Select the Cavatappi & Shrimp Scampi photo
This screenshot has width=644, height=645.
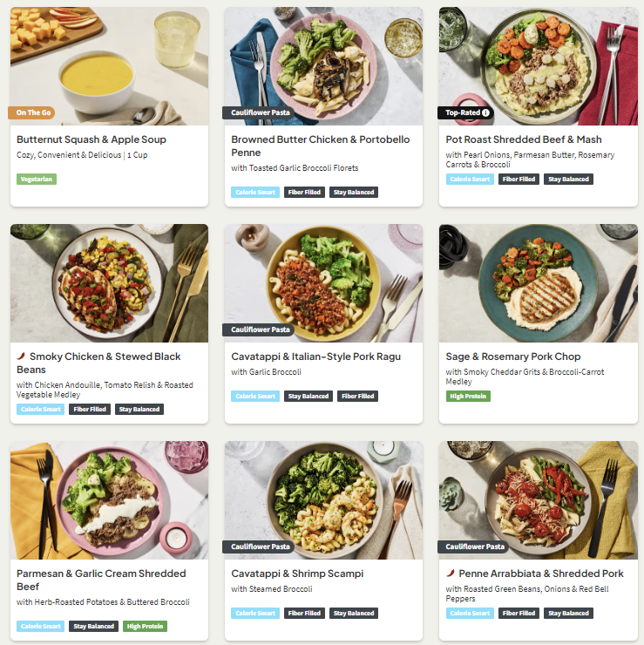[323, 500]
